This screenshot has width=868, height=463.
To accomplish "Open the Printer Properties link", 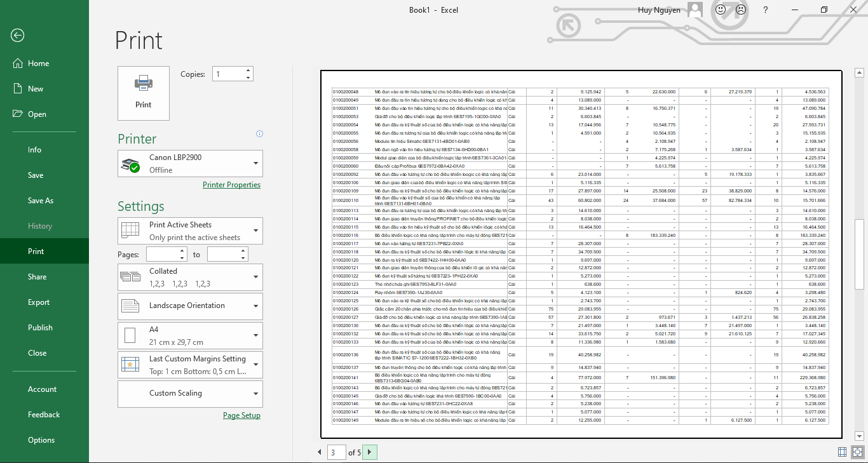I will (231, 185).
